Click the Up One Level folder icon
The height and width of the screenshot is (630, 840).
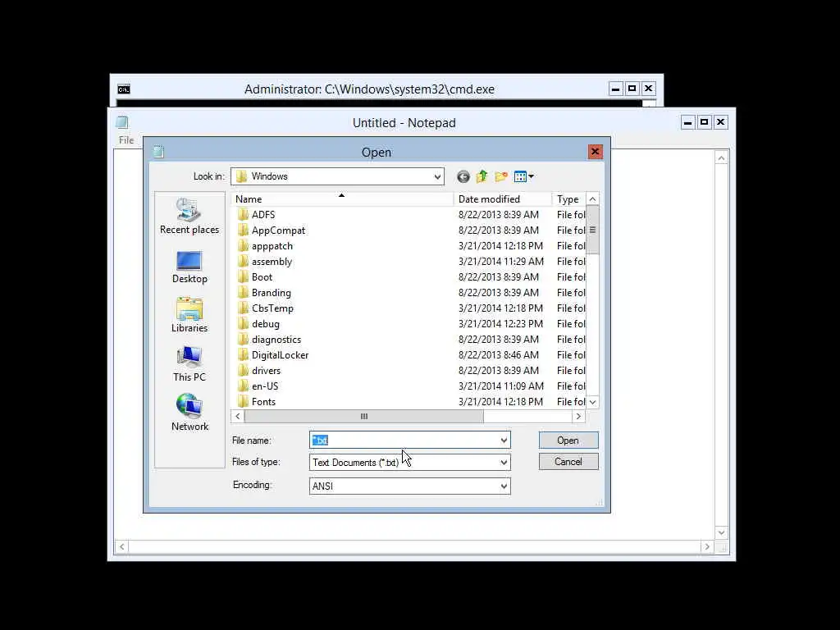pos(482,176)
